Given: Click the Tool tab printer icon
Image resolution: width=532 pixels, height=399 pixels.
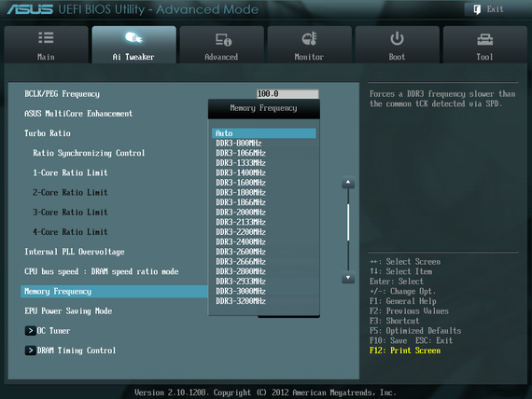Looking at the screenshot, I should (x=484, y=40).
